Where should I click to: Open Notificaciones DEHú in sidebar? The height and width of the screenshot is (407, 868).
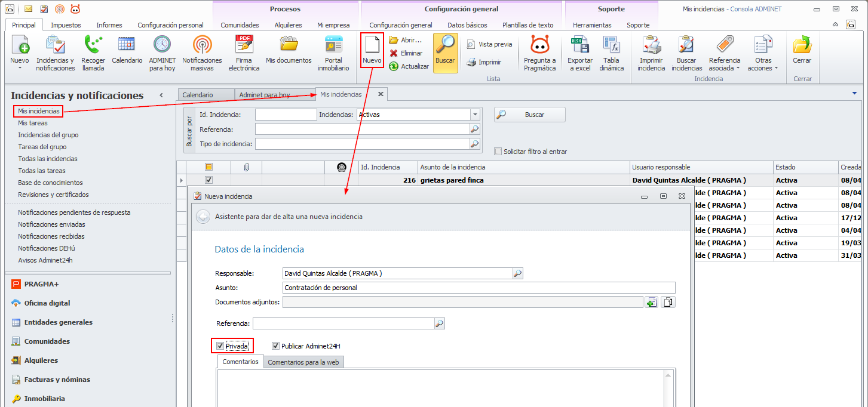[x=47, y=248]
